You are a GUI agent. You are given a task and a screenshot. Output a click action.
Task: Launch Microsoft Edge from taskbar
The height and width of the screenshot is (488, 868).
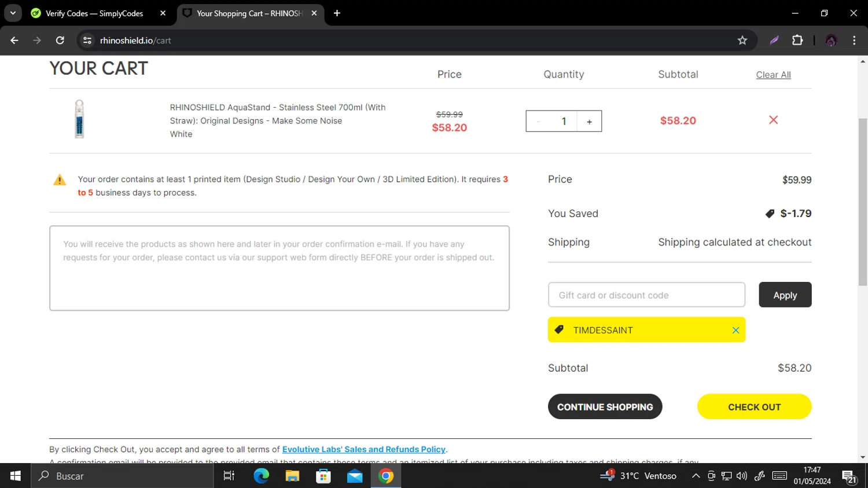click(262, 476)
